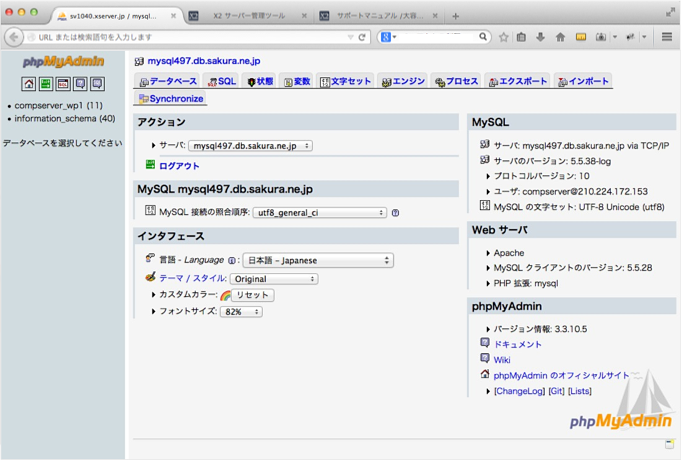The height and width of the screenshot is (460, 681).
Task: Open new browser tab with plus button
Action: pyautogui.click(x=455, y=17)
